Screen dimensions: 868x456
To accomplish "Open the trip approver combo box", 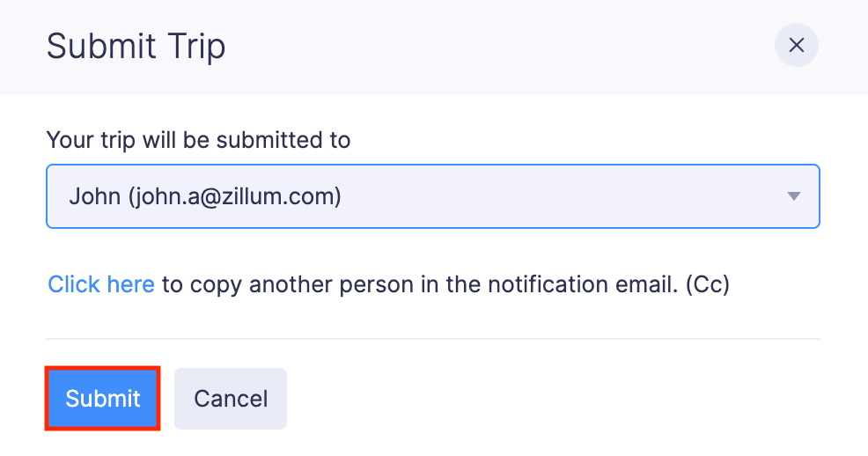I will coord(432,196).
